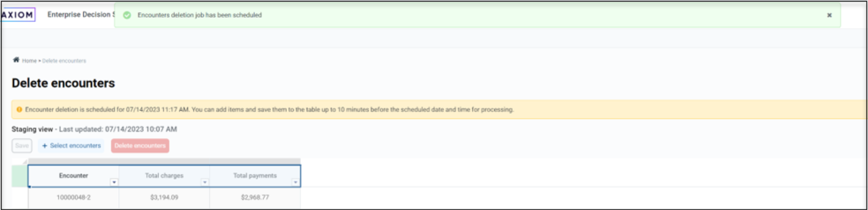Click the red Delete encounters button
Image resolution: width=868 pixels, height=210 pixels.
140,145
